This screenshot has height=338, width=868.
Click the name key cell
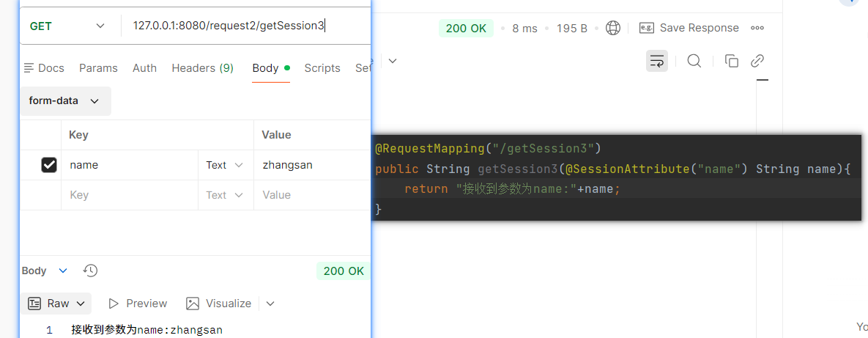[130, 164]
